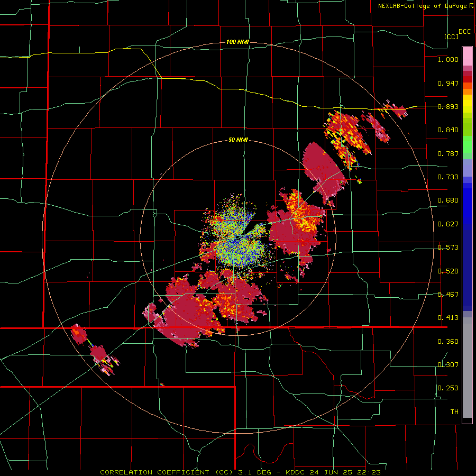Screen dimensions: 476x476
Task: Click the 0.360 value on the color scale
Action: [x=448, y=342]
